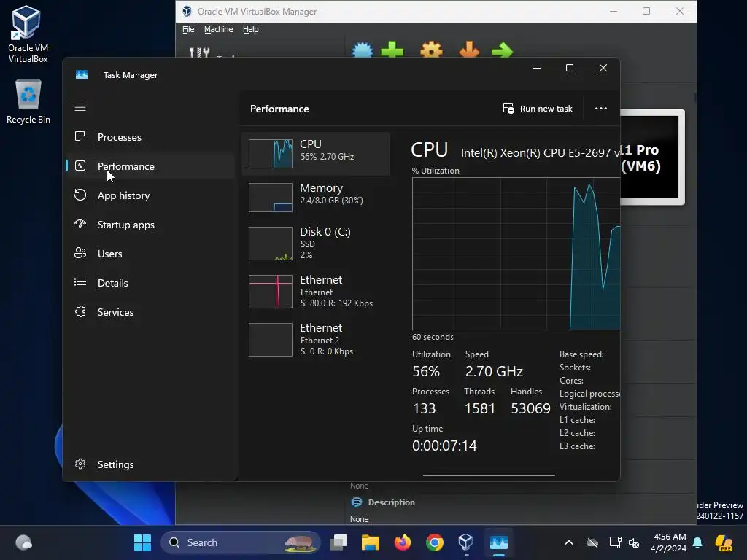Open weather widget on taskbar
Image resolution: width=747 pixels, height=560 pixels.
coord(24,542)
